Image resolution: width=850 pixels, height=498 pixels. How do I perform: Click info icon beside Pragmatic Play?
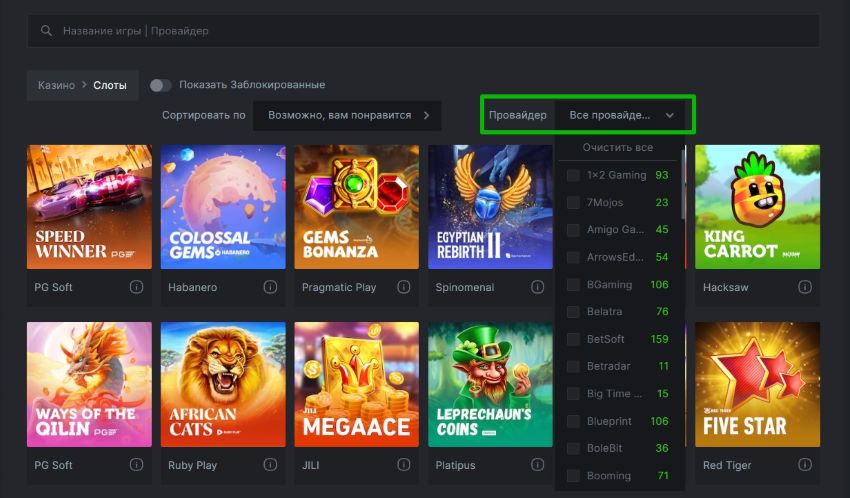(x=404, y=287)
